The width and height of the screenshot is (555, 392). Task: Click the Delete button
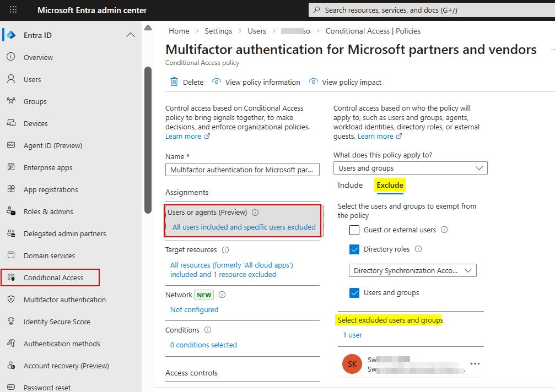coord(187,82)
